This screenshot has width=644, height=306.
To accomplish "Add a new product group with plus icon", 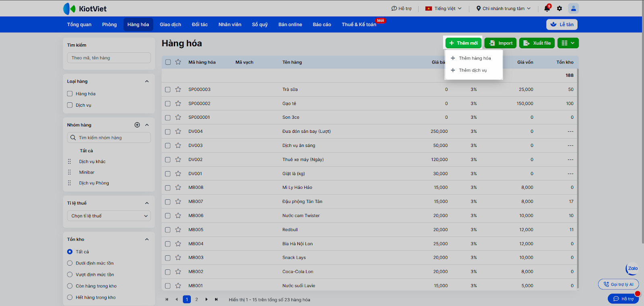I will 137,125.
